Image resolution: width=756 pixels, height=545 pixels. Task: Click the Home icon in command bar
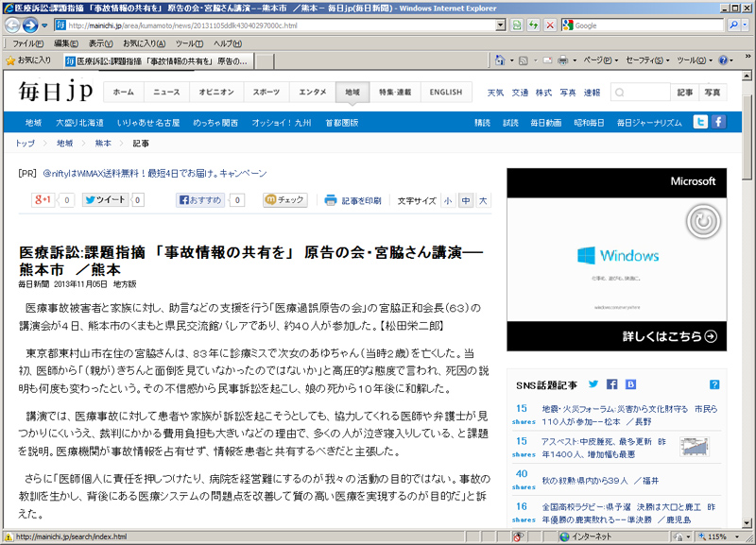[x=500, y=60]
